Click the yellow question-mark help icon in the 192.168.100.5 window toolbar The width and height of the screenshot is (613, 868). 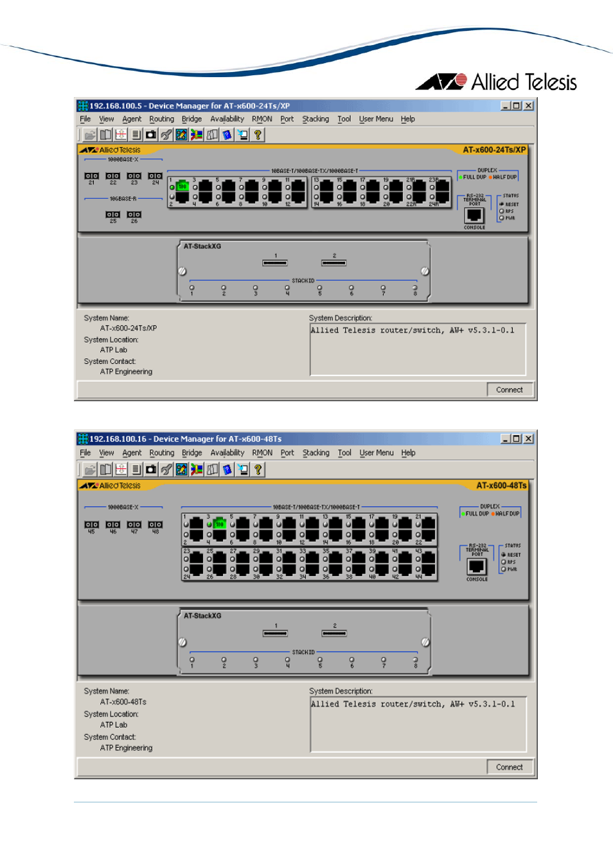258,134
